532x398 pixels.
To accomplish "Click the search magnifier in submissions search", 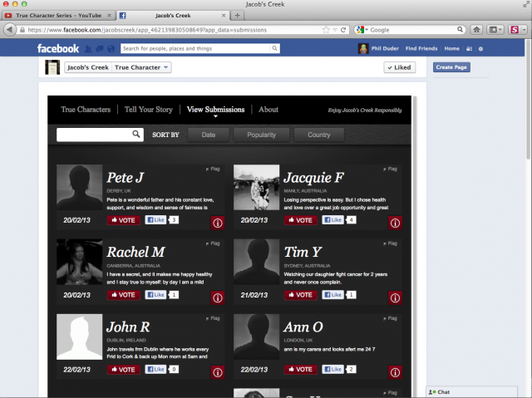I will tap(136, 134).
